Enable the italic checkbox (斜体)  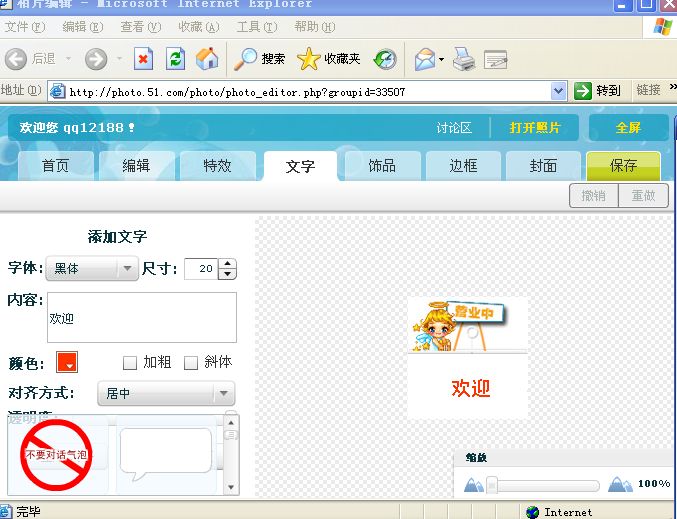coord(191,363)
